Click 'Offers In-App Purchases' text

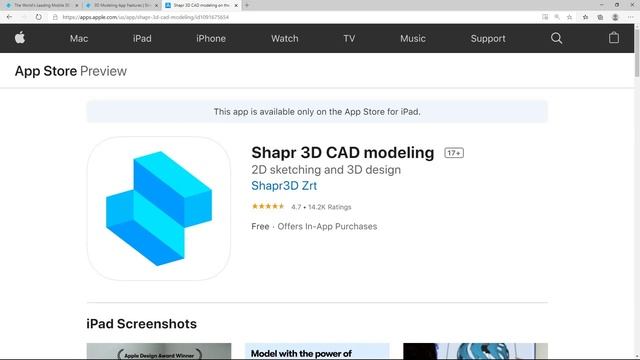point(327,227)
